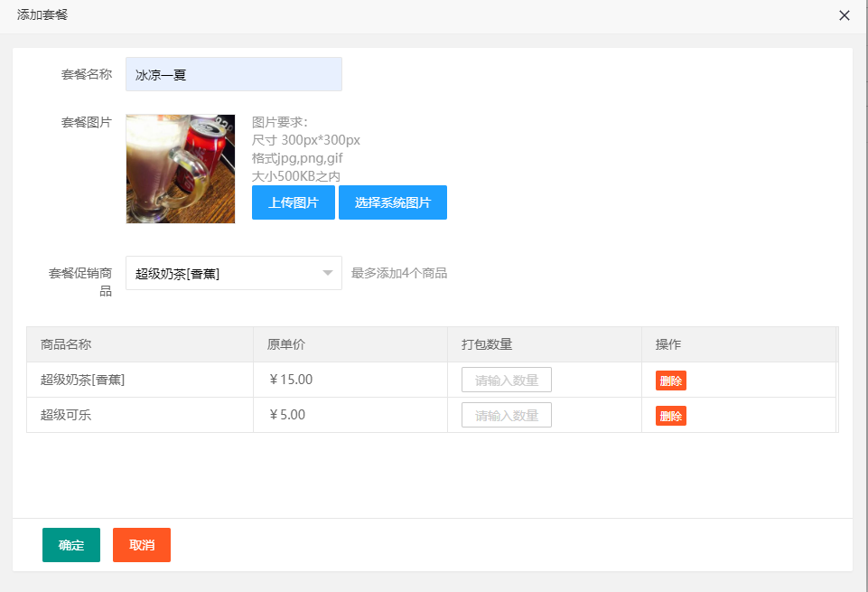Cancel with the orange 取消 button

click(x=141, y=545)
